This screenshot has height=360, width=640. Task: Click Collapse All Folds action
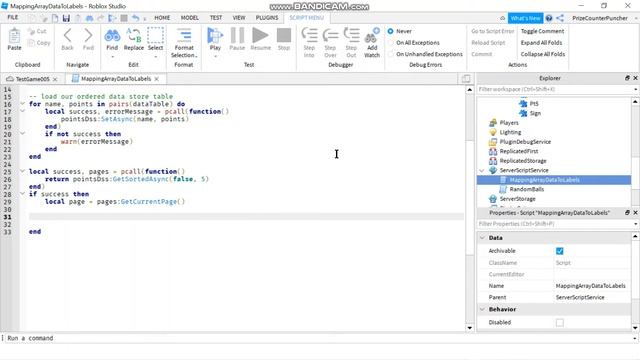coord(543,54)
